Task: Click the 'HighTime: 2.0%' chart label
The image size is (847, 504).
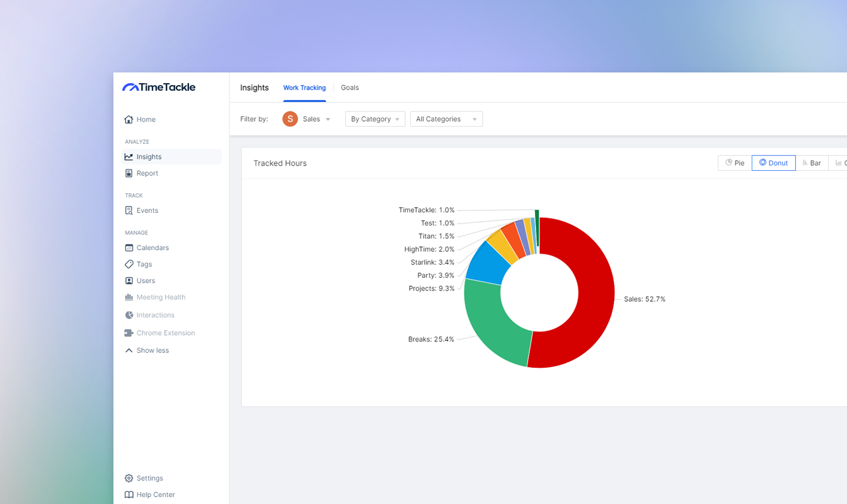Action: 429,249
